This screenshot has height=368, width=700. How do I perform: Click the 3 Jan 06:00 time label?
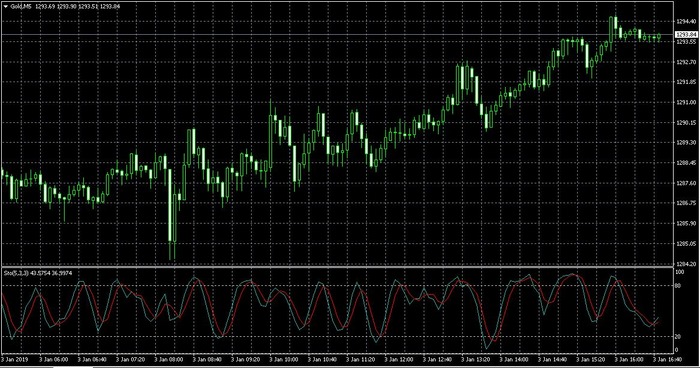54,359
